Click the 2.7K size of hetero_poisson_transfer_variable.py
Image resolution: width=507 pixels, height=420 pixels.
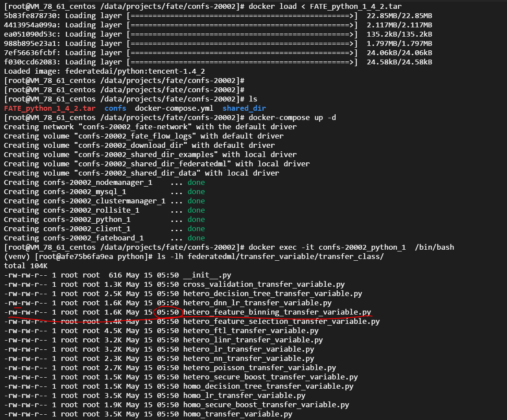coord(113,367)
